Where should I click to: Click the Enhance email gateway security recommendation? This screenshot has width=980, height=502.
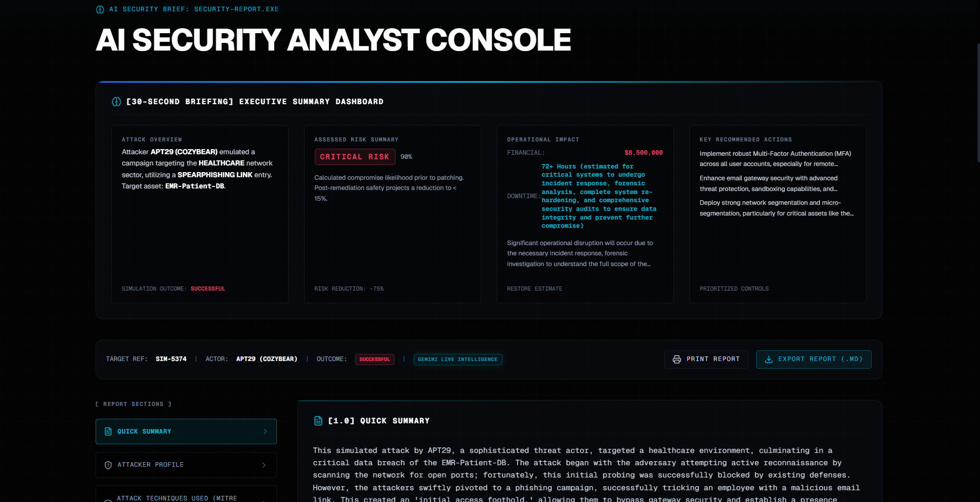[768, 183]
